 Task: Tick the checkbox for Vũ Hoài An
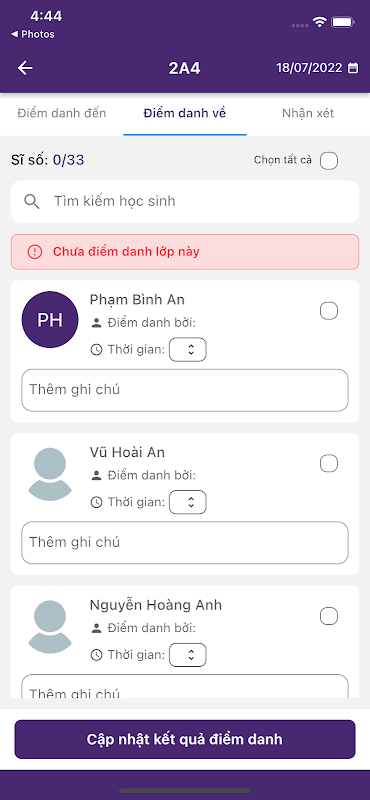coord(329,464)
